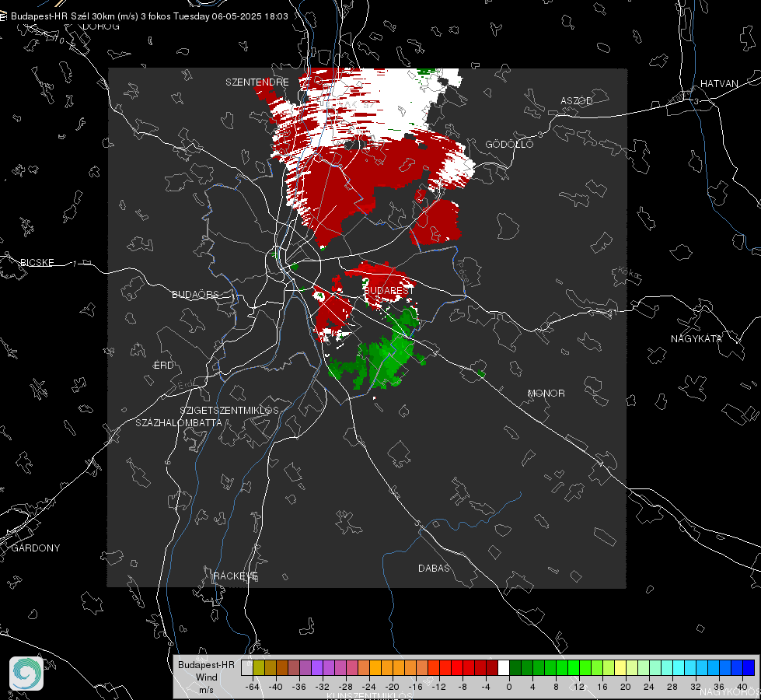Click the -28 legend value
This screenshot has width=761, height=700.
(x=346, y=687)
